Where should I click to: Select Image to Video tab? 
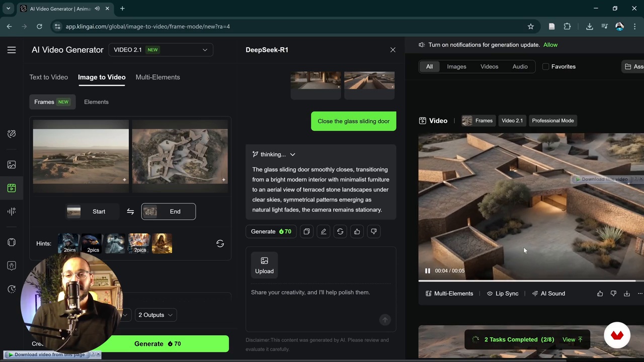click(x=102, y=77)
